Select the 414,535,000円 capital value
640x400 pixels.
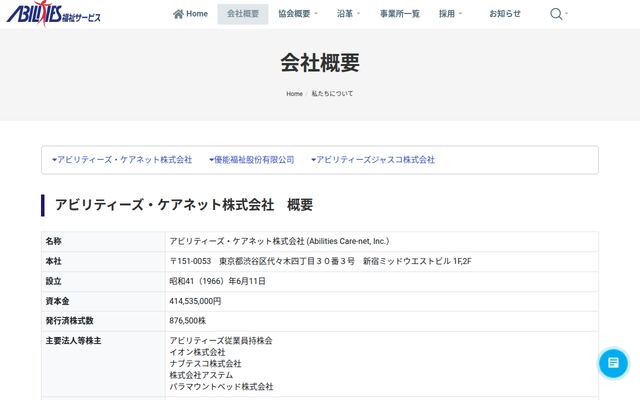[195, 301]
